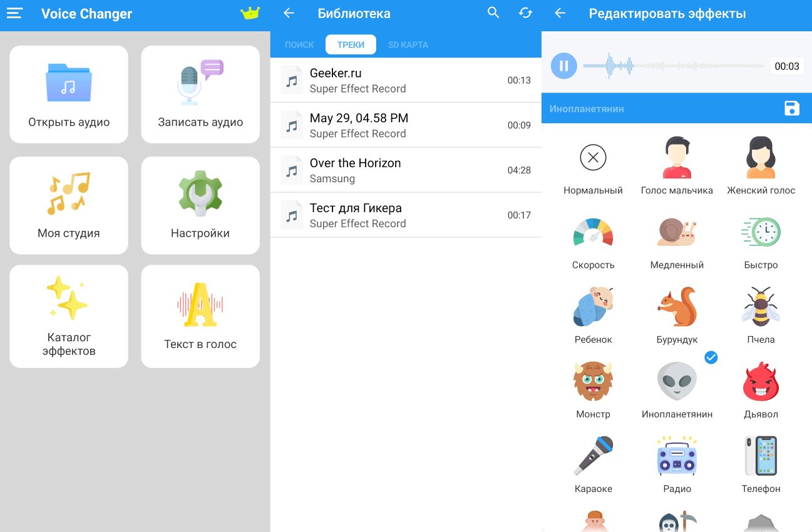The image size is (812, 532).
Task: Tap the file icon beside Geeker.ru
Action: point(292,80)
